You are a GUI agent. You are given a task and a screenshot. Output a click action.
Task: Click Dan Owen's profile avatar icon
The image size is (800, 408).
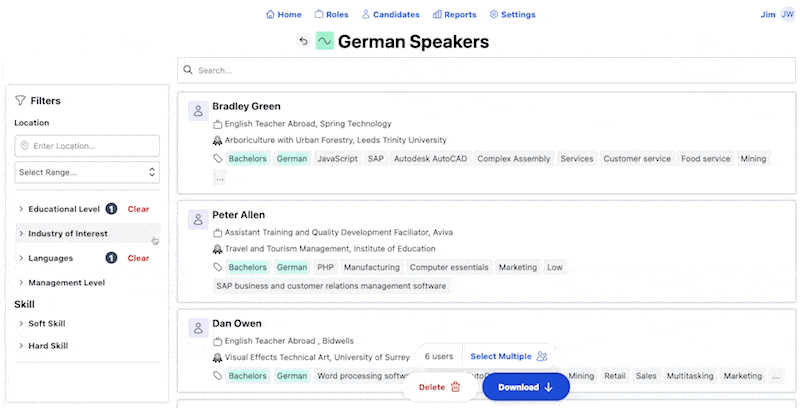click(198, 328)
